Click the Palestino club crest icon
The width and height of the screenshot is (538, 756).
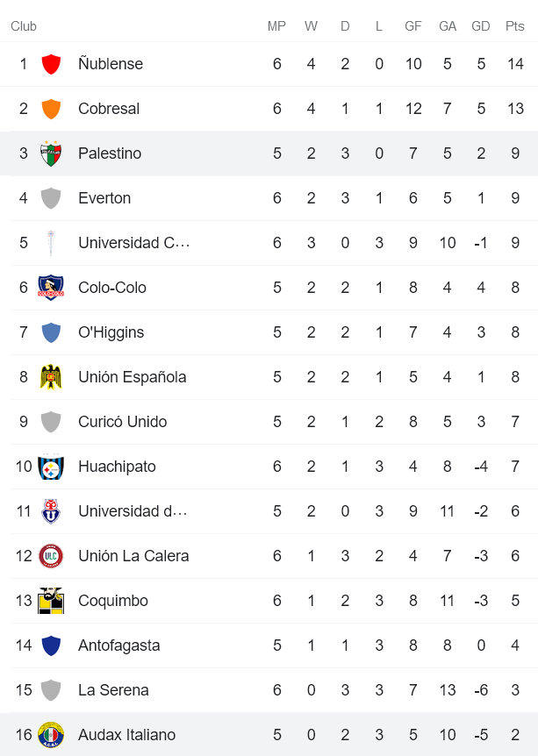coord(51,153)
